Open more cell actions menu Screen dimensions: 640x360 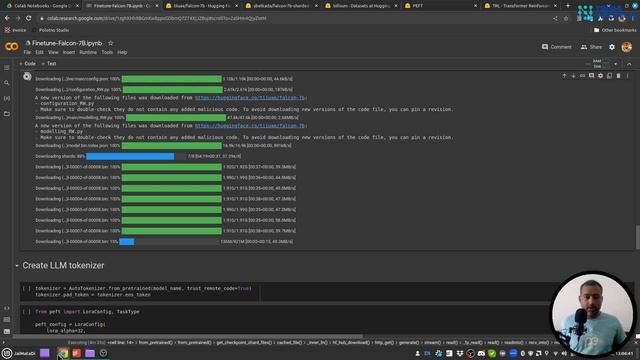pos(627,76)
